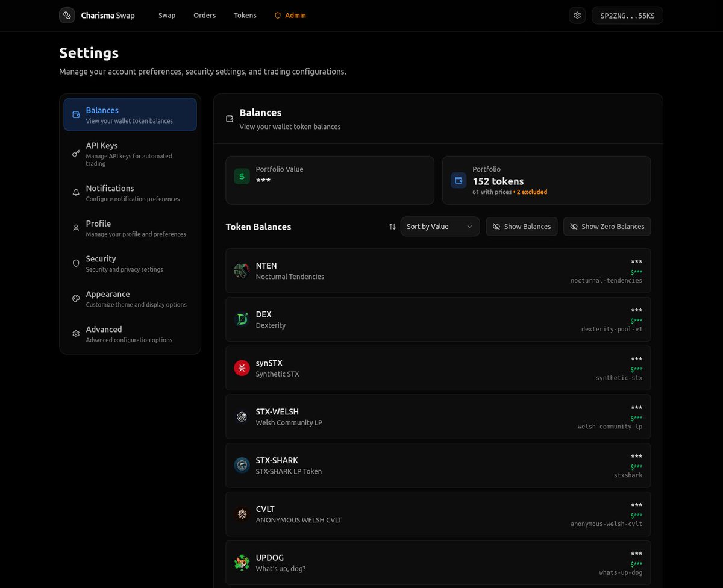This screenshot has width=723, height=588.
Task: Click the Charisma Swap logo icon
Action: tap(67, 15)
